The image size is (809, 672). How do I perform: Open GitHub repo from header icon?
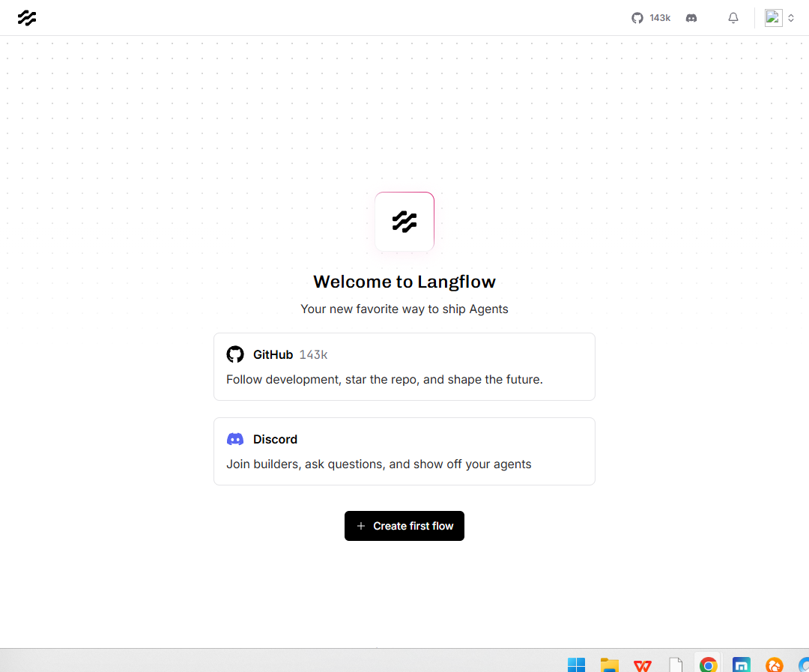637,18
